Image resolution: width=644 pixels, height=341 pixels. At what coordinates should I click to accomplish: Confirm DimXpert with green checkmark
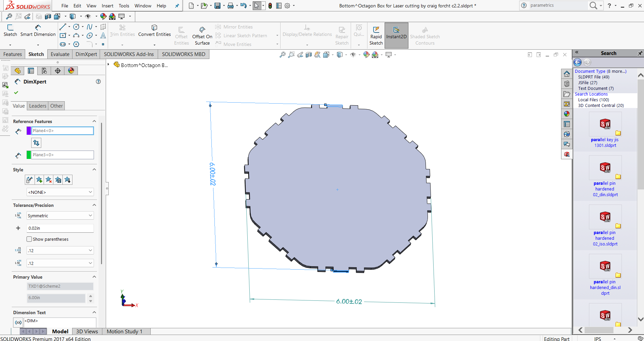pos(16,93)
